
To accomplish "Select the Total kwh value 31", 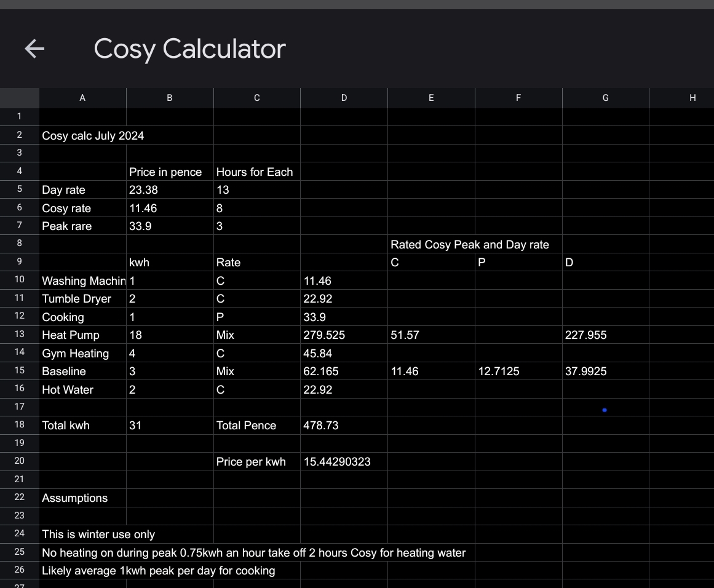I will (x=170, y=426).
